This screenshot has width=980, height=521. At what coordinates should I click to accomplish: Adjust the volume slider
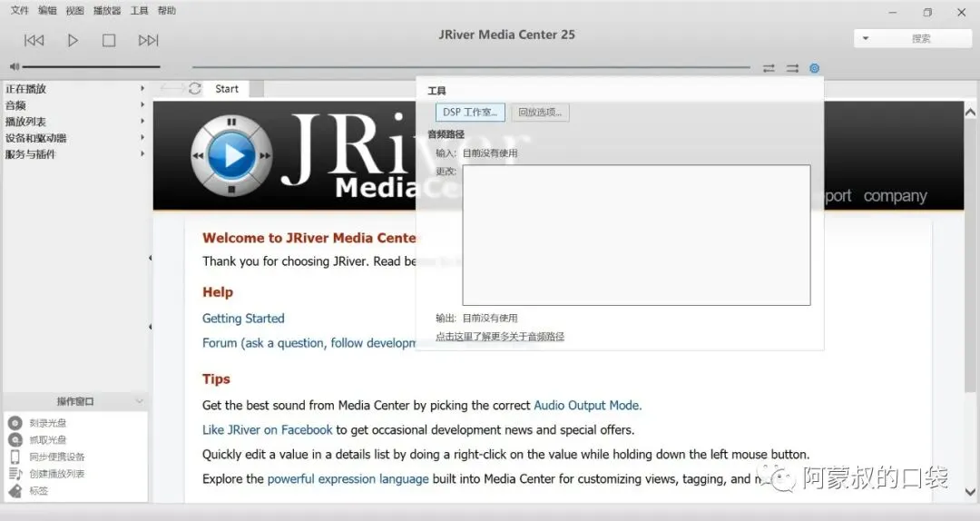click(x=92, y=66)
